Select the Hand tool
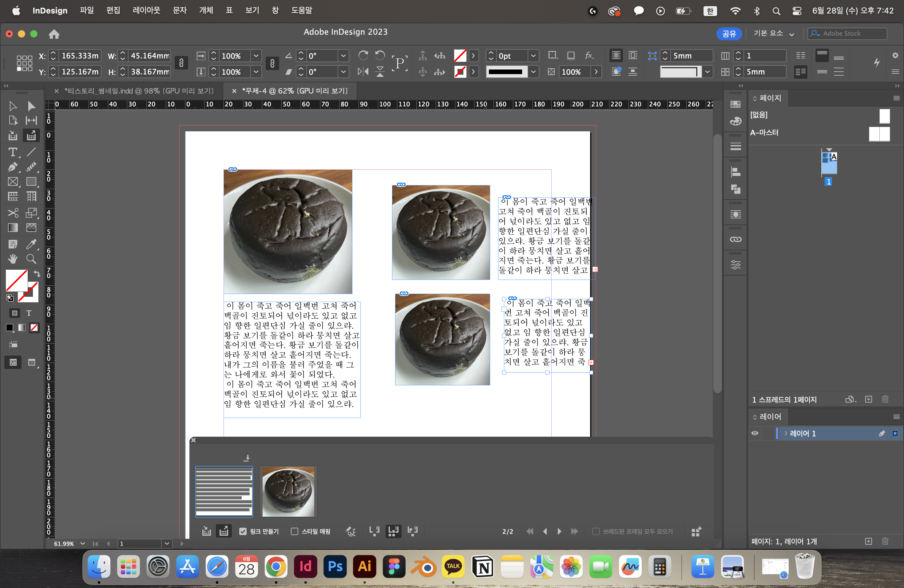 pos(13,259)
